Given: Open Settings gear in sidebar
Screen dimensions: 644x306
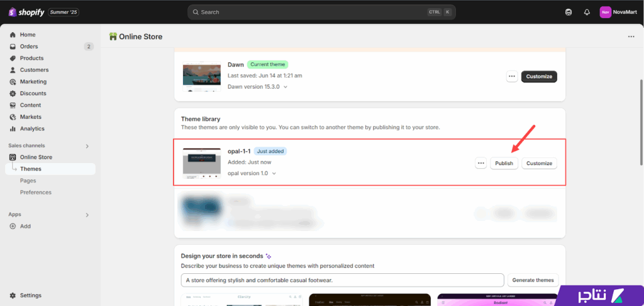Looking at the screenshot, I should point(13,295).
